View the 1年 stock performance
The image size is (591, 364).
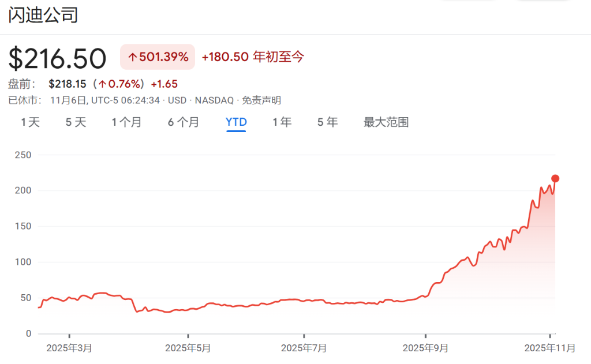point(281,122)
